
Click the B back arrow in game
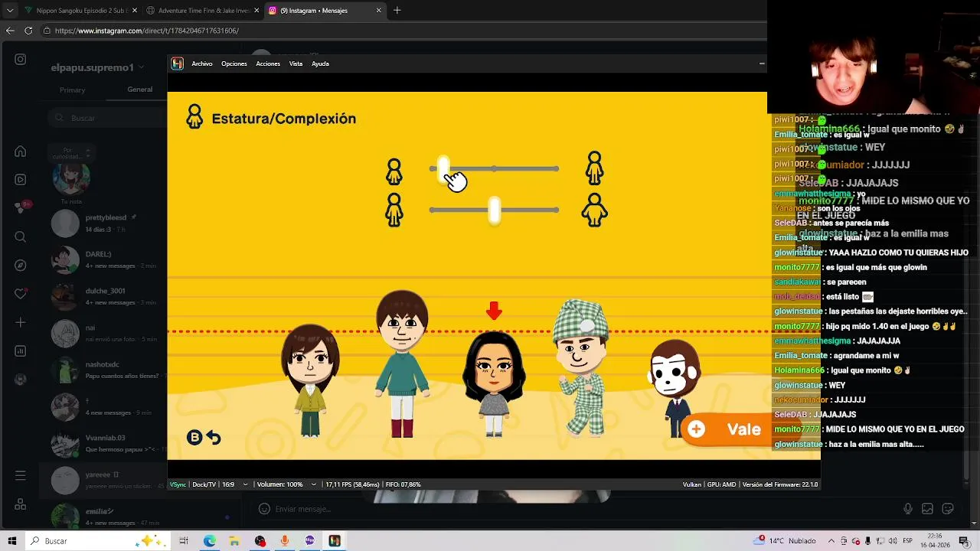tap(204, 437)
